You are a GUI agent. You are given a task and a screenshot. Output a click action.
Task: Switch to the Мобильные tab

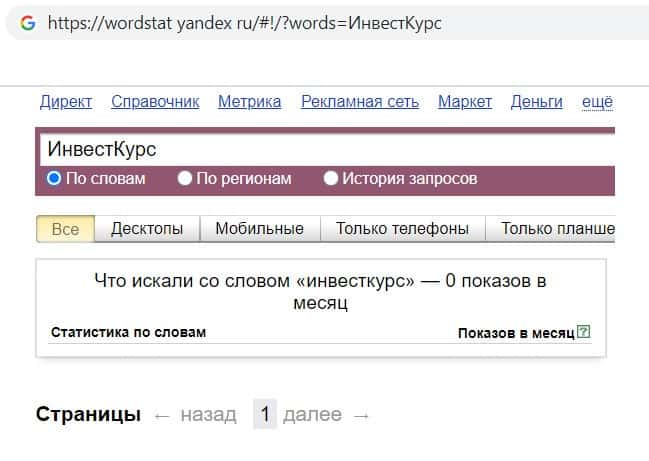(x=259, y=229)
